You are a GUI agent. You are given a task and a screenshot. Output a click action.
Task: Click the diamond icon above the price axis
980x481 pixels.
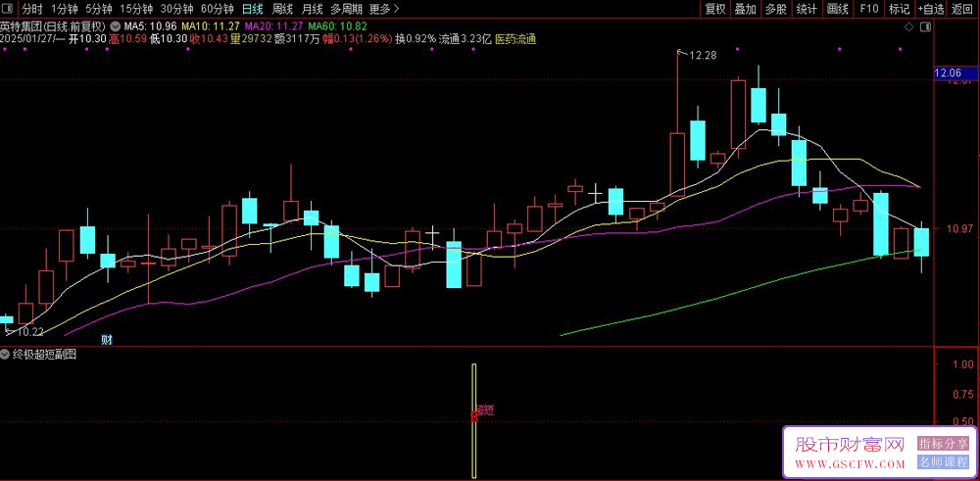(908, 27)
